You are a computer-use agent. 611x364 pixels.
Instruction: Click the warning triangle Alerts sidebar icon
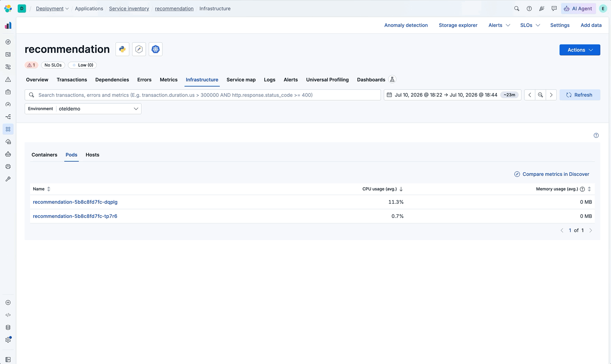tap(8, 79)
